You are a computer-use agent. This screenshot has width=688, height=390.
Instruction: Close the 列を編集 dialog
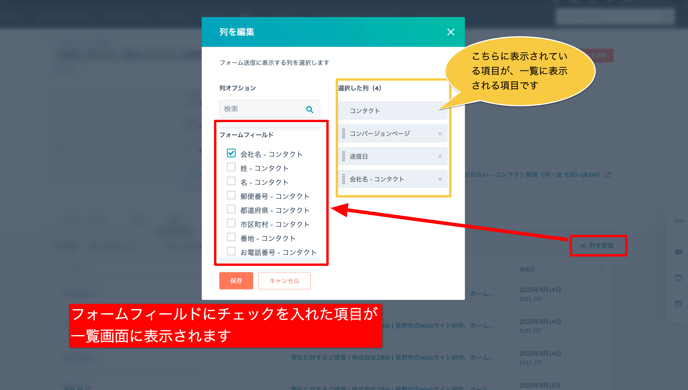pos(451,32)
